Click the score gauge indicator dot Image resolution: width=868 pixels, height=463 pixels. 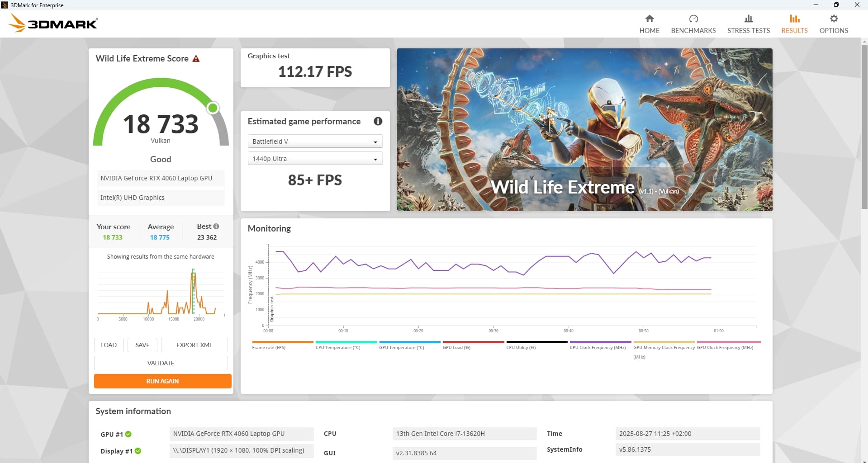coord(213,108)
